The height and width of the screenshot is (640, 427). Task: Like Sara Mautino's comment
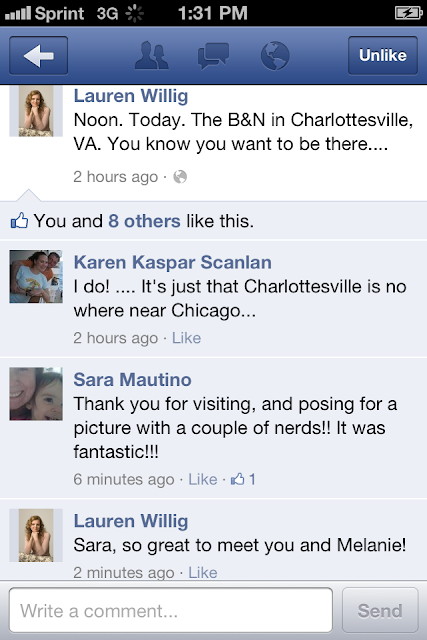(x=202, y=479)
